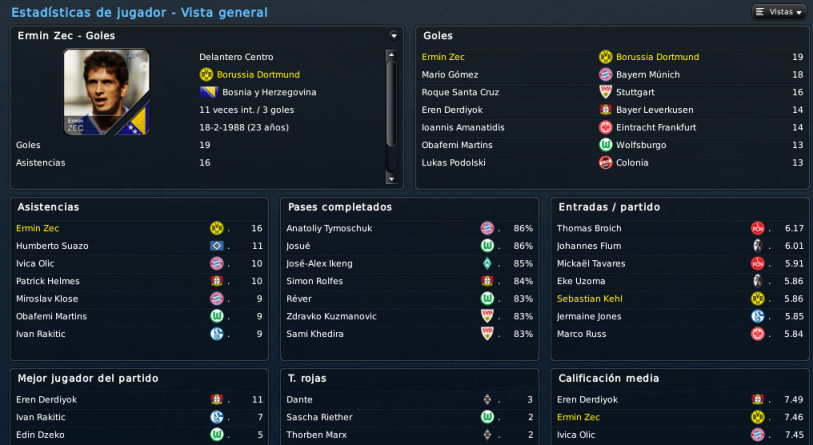Viewport: 813px width, 445px height.
Task: Click Eintracht Frankfurt badge in the Goles table
Action: 605,127
